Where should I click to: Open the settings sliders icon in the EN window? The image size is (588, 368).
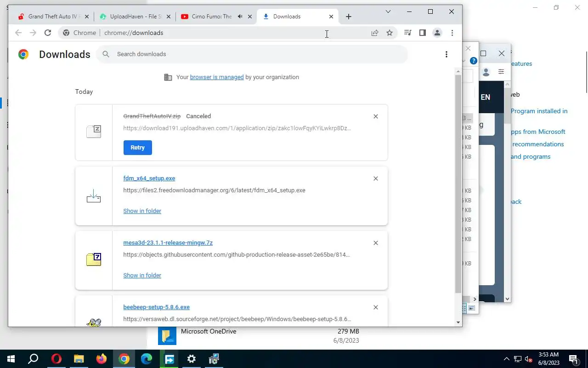coord(501,72)
